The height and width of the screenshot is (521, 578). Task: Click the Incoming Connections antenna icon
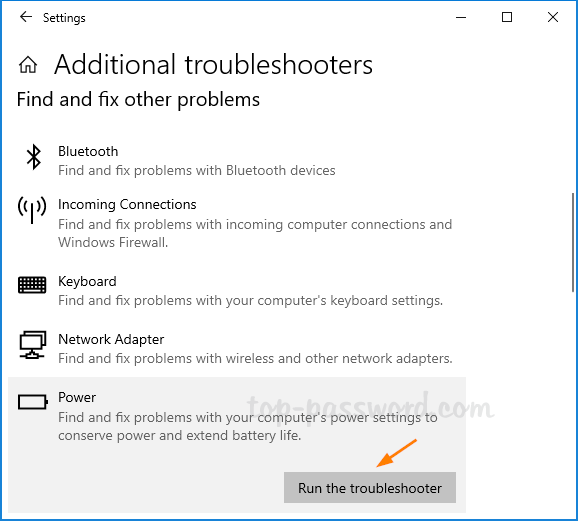click(32, 209)
